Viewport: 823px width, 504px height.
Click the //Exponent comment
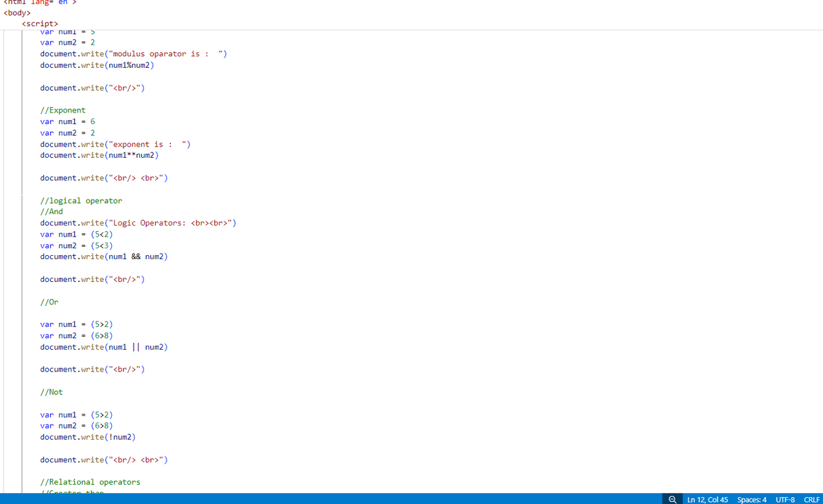pyautogui.click(x=63, y=110)
